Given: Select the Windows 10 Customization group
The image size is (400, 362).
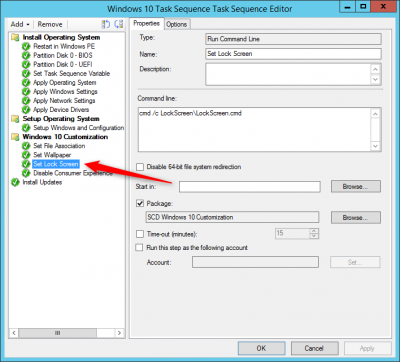Looking at the screenshot, I should click(x=65, y=137).
